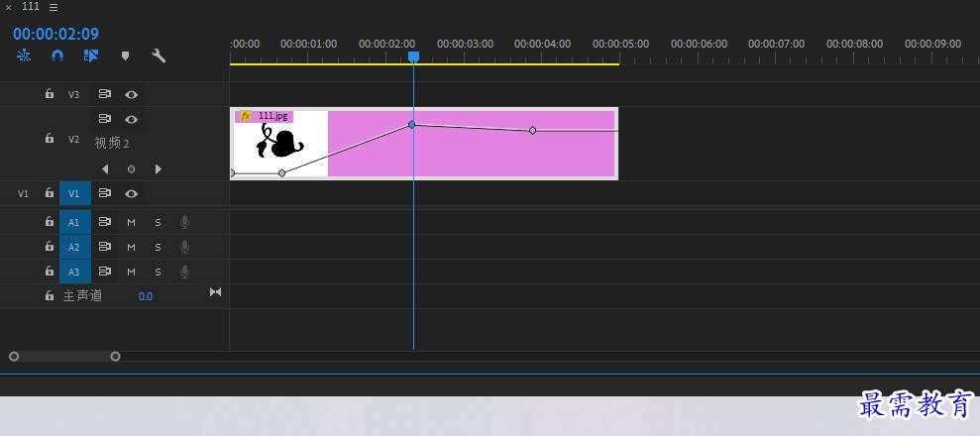The width and height of the screenshot is (980, 436).
Task: Click ruler at 00:00:07:00
Action: 776,44
